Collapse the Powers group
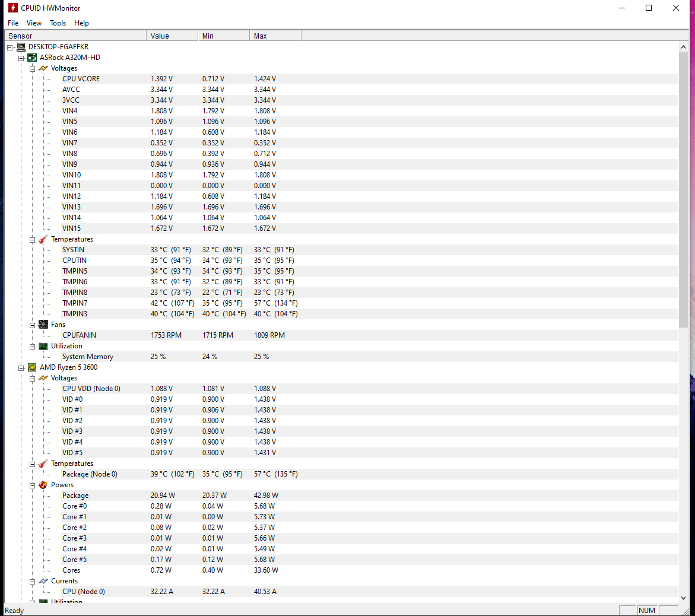695x616 pixels. (32, 485)
